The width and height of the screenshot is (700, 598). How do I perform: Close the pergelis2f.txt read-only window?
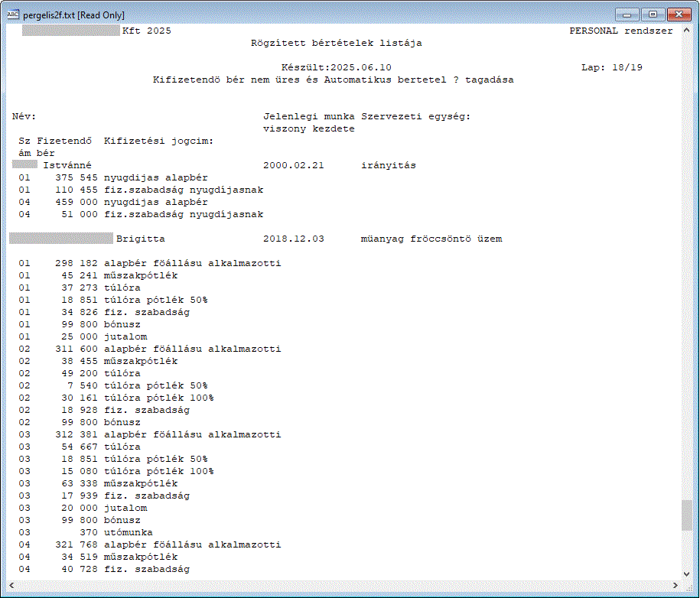(678, 14)
